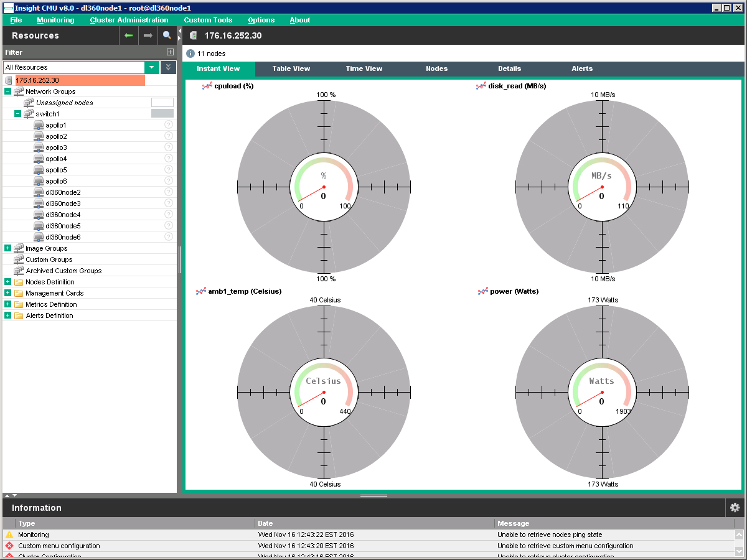Expand the Alerts Definition folder
The width and height of the screenshot is (747, 560).
click(8, 315)
